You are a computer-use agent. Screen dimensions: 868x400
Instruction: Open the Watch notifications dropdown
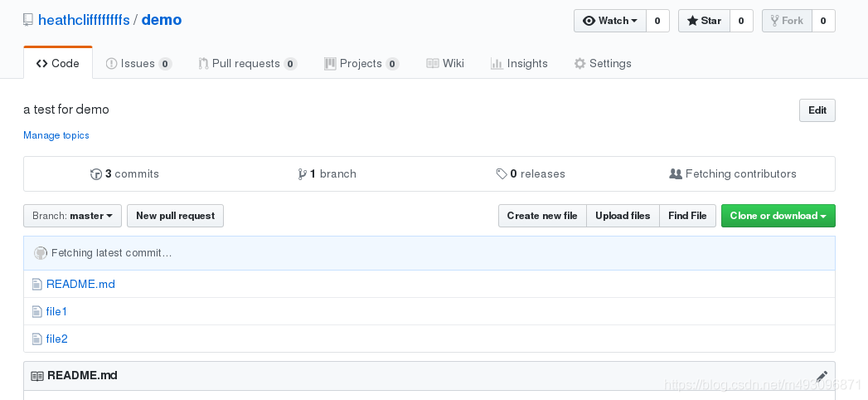pyautogui.click(x=609, y=21)
